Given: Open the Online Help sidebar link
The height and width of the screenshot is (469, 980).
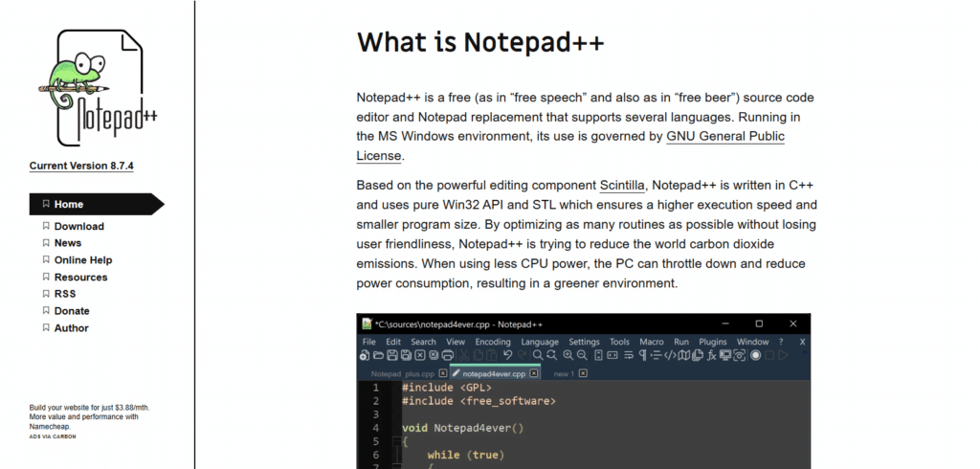Looking at the screenshot, I should tap(83, 260).
